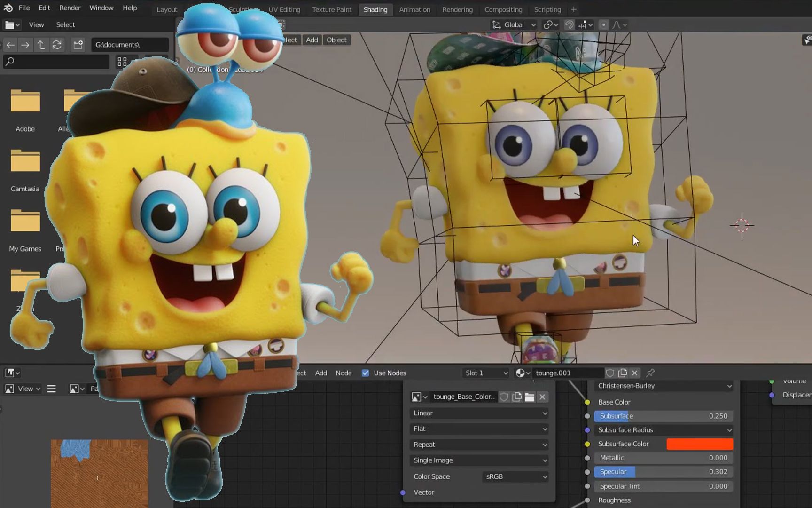Open the proportional falloff dropdown
The image size is (812, 508).
[x=620, y=25]
